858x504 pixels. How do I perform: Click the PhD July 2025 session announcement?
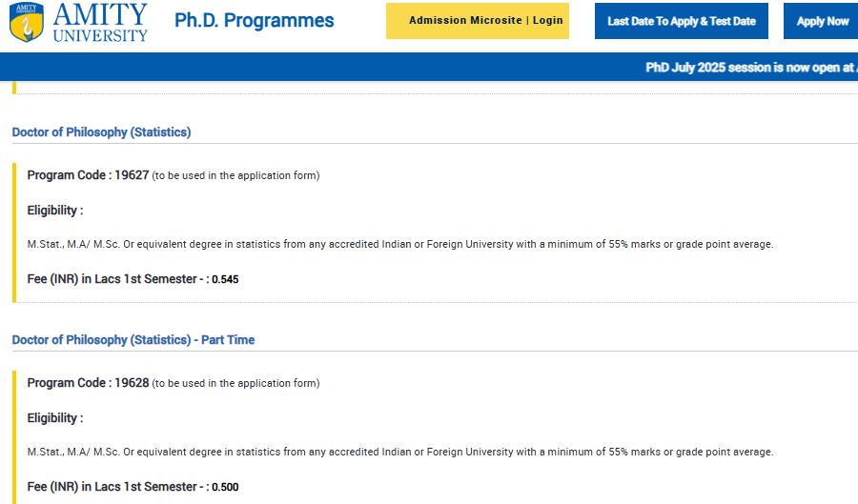(750, 67)
